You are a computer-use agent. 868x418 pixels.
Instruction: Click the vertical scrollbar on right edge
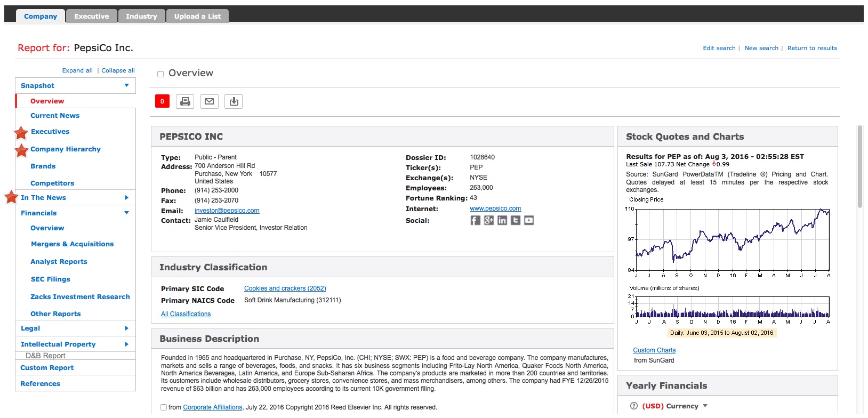(859, 166)
